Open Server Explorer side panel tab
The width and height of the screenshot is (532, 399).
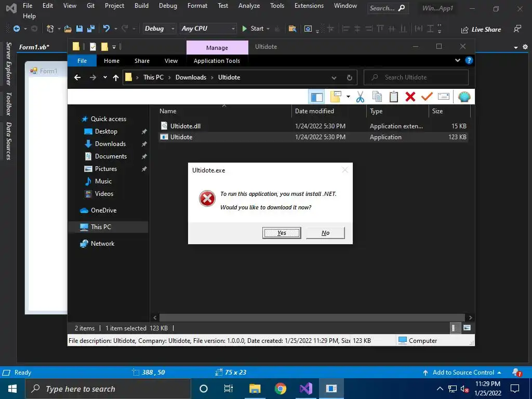(9, 64)
